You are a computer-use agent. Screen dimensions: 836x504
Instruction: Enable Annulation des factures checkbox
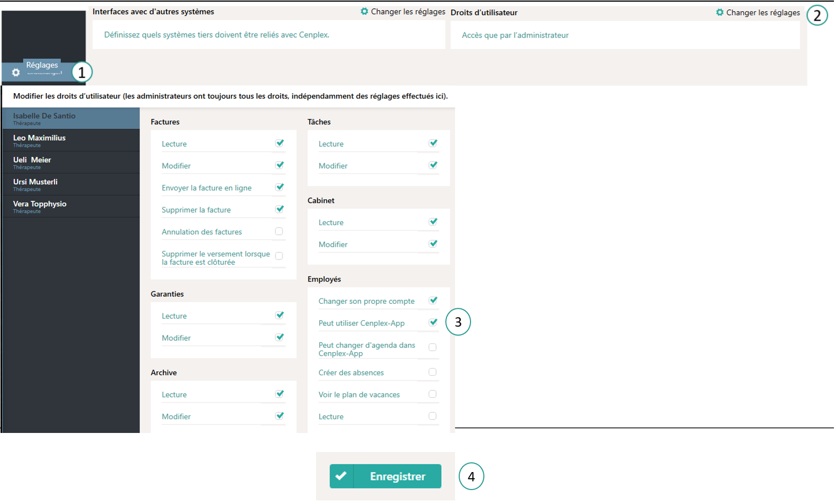(x=279, y=232)
